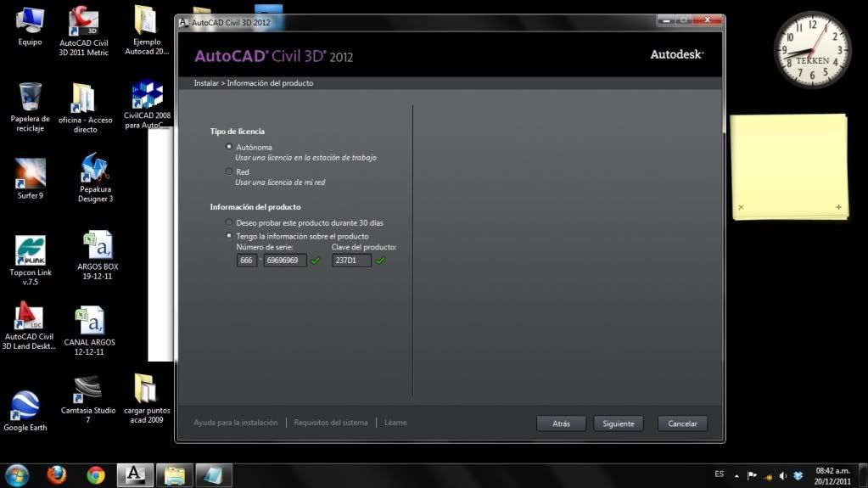Delete the sticky note with X
The image size is (868, 488).
741,207
